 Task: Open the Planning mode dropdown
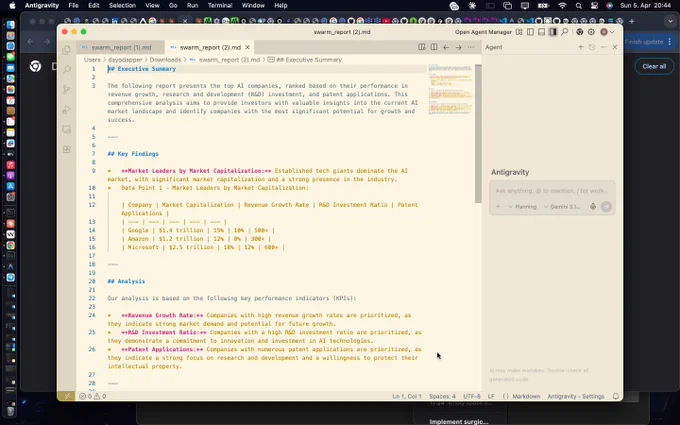(x=522, y=207)
